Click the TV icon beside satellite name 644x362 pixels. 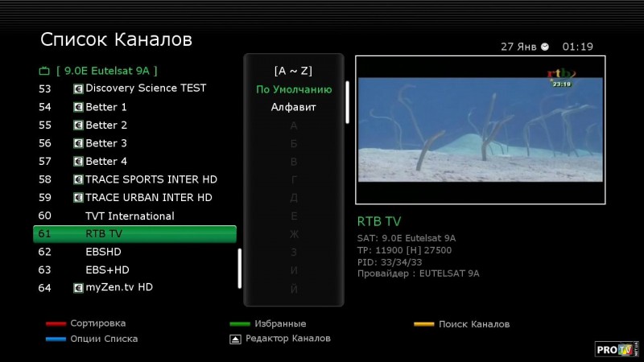click(44, 71)
